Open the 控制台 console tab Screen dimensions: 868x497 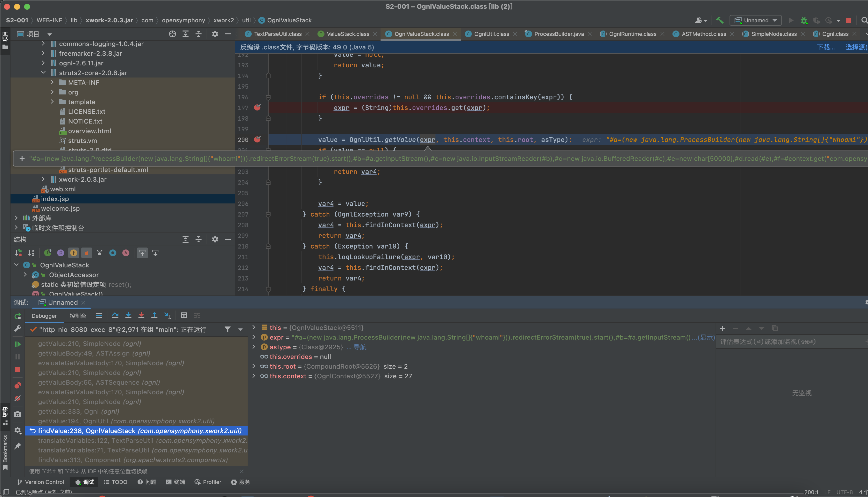(x=78, y=316)
